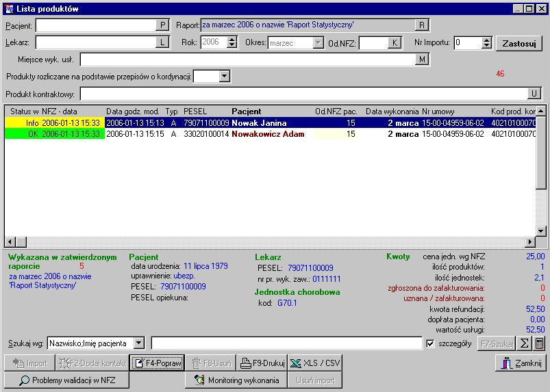Export list via XLS / CSV button
This screenshot has width=550, height=392.
point(314,363)
